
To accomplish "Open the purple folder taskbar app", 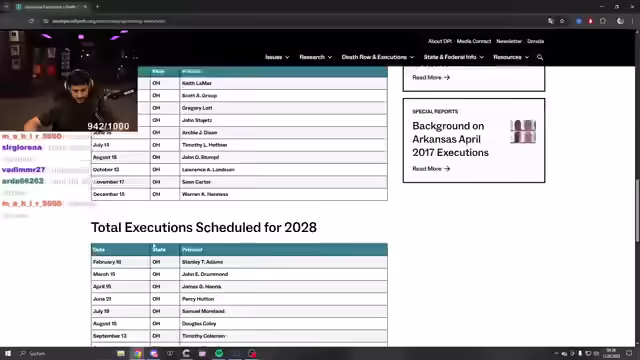I will pyautogui.click(x=202, y=353).
